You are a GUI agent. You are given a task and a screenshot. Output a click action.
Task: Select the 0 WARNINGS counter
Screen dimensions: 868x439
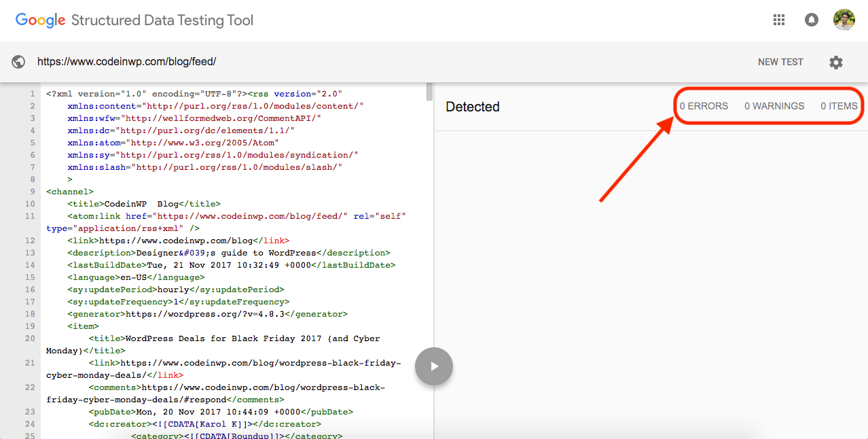[x=774, y=106]
